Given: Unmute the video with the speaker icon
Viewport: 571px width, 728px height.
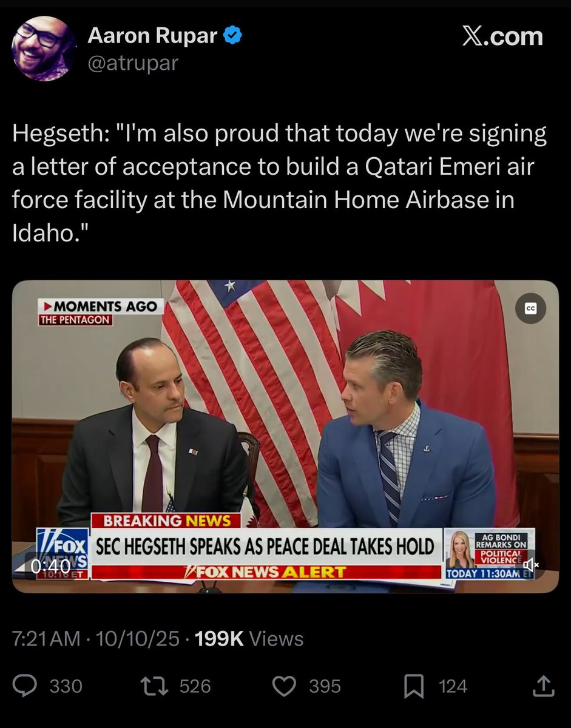Looking at the screenshot, I should pos(531,565).
